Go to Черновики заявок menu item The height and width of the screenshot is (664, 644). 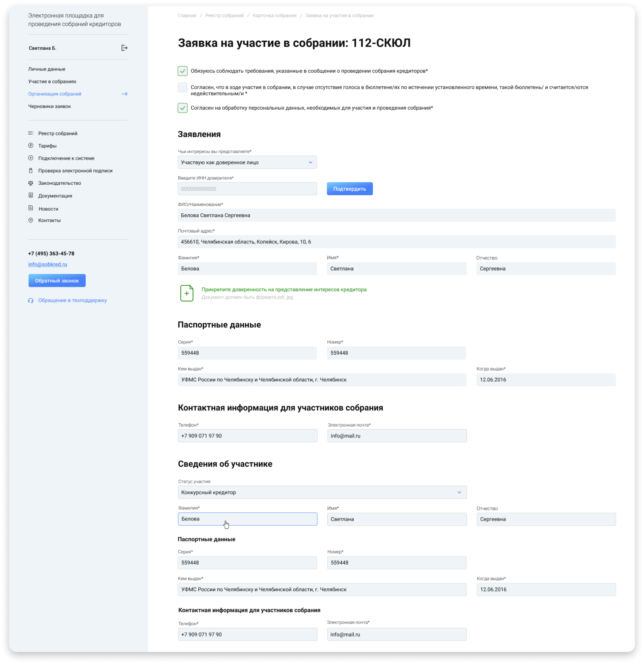click(49, 106)
